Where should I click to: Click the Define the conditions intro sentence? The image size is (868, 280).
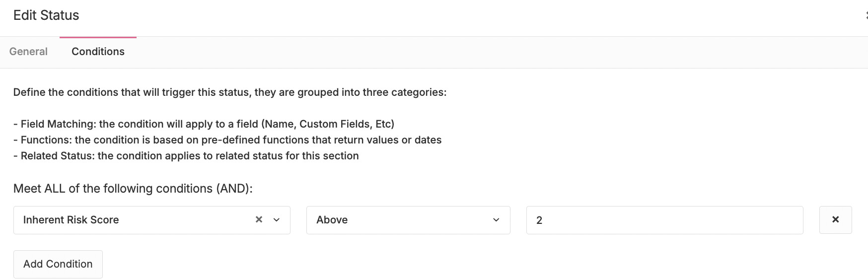pyautogui.click(x=230, y=92)
